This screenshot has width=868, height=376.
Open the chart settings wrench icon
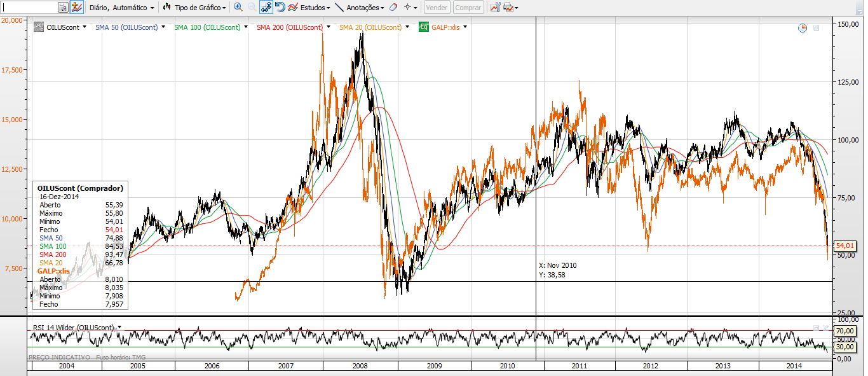click(495, 8)
